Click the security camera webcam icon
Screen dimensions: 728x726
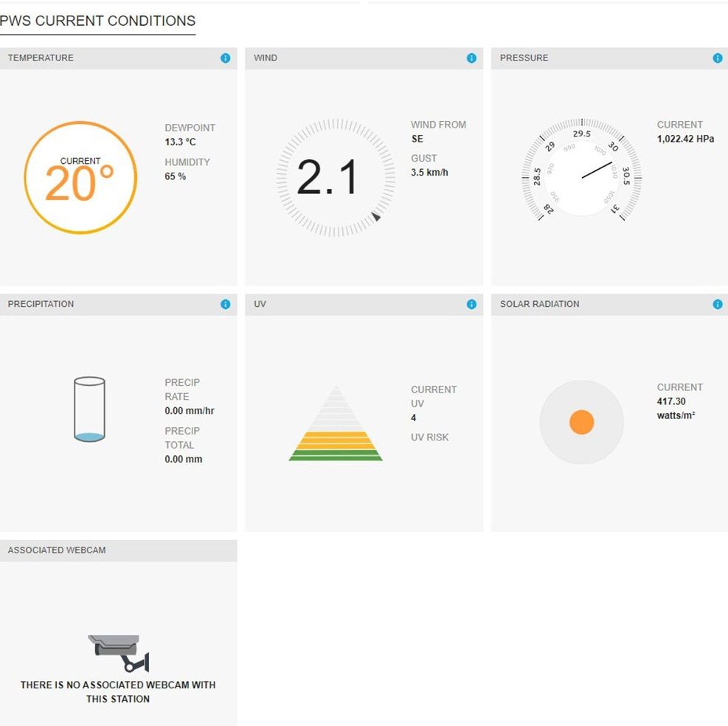(119, 653)
